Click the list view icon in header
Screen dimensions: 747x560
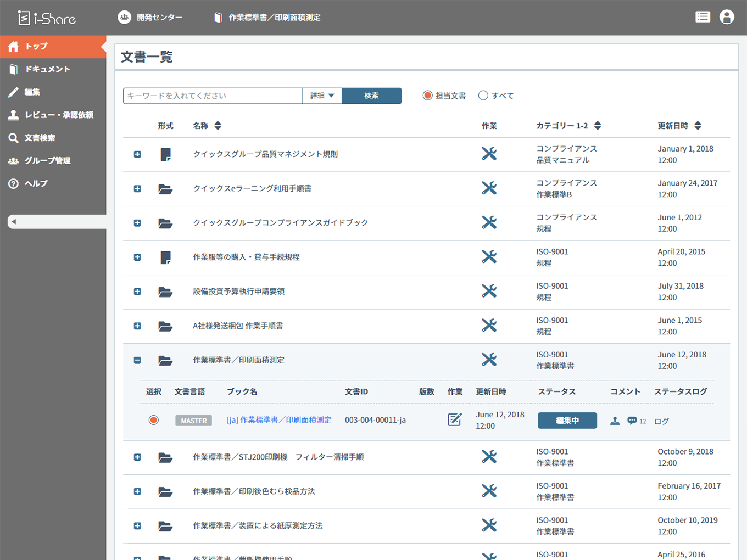(x=703, y=17)
